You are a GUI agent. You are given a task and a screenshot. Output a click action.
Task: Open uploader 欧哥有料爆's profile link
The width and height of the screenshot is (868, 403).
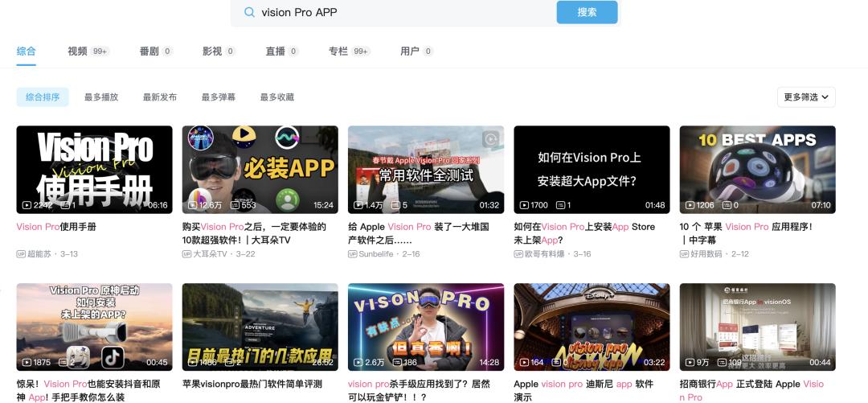546,254
